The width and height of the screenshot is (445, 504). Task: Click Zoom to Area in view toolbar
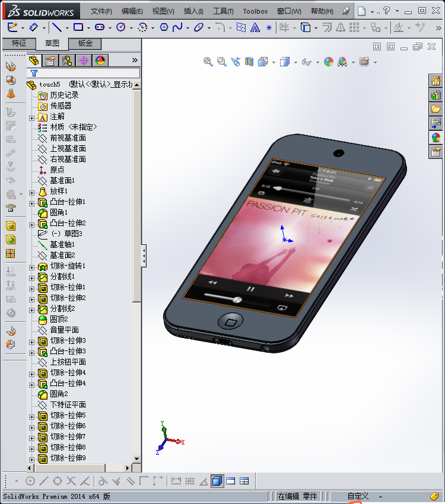click(x=221, y=62)
